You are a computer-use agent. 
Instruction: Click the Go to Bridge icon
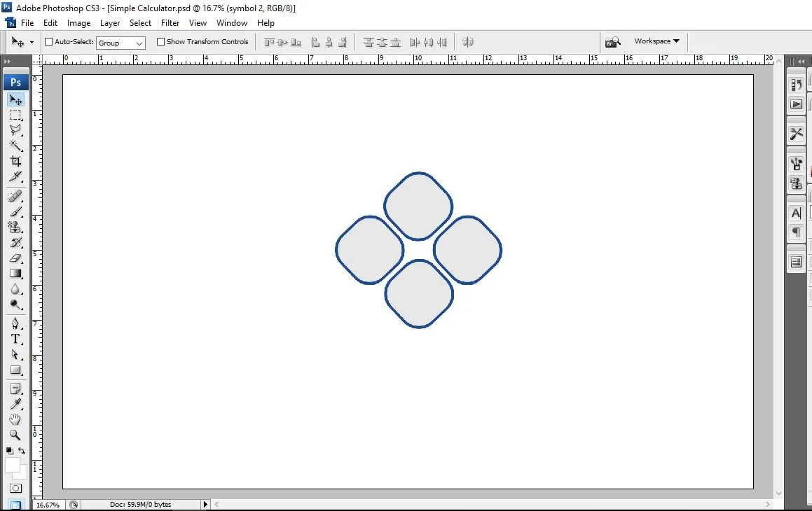coord(613,42)
